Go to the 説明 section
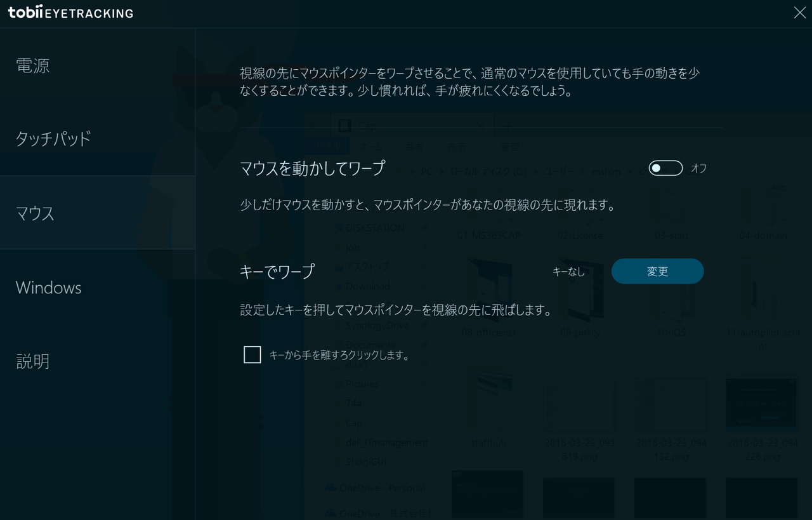The height and width of the screenshot is (520, 812). (97, 361)
